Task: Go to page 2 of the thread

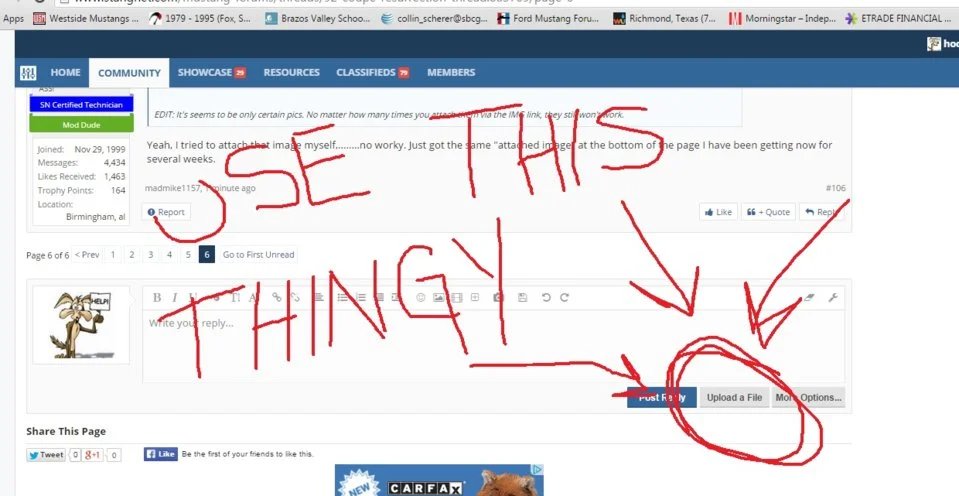Action: tap(131, 254)
